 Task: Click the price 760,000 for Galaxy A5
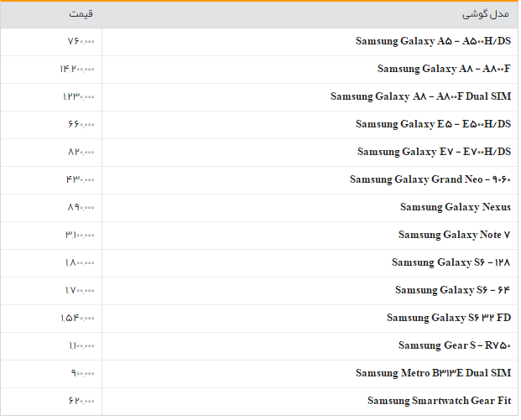point(81,42)
